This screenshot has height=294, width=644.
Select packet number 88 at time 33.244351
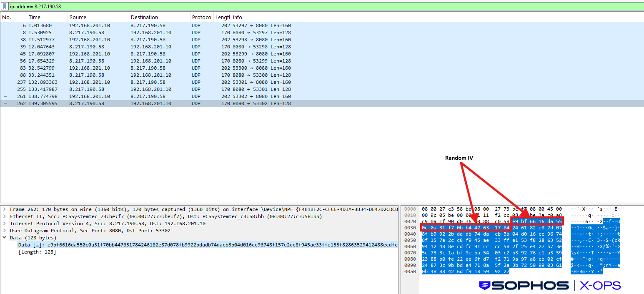click(322, 75)
